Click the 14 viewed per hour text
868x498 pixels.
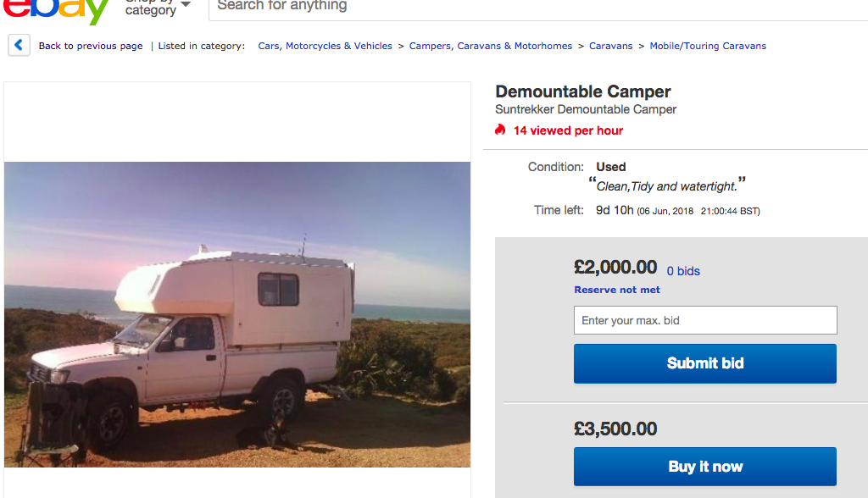(568, 130)
